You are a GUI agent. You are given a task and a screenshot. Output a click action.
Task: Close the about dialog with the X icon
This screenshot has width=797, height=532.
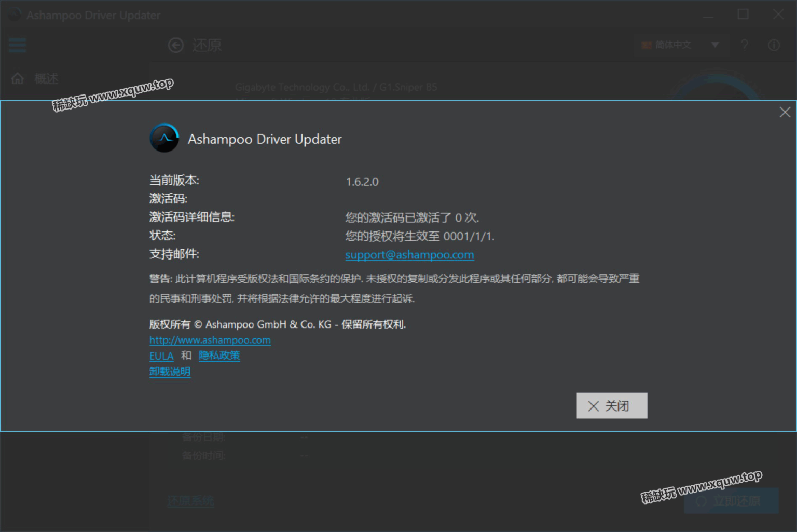[785, 112]
